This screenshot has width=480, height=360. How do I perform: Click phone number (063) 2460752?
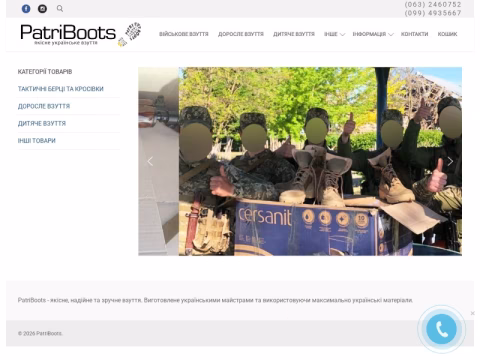(x=433, y=4)
